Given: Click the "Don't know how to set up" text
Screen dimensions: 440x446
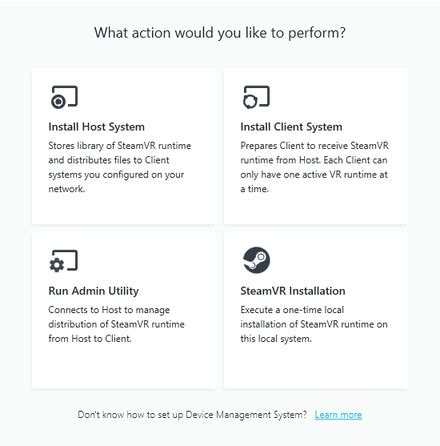Looking at the screenshot, I should coord(192,415).
